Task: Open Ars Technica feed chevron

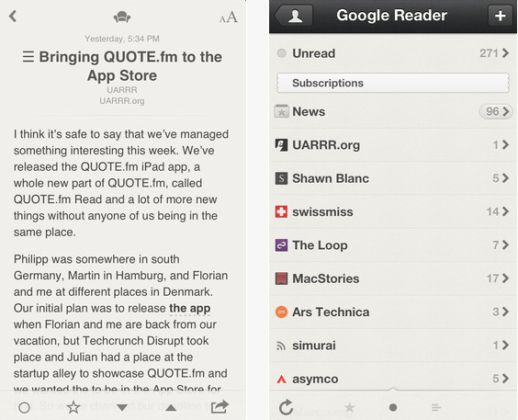Action: click(505, 312)
